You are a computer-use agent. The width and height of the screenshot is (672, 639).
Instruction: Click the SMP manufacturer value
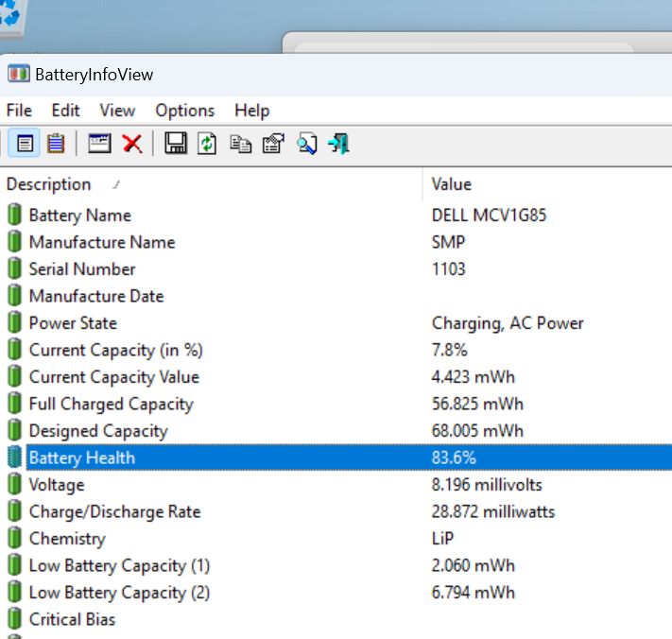(448, 242)
